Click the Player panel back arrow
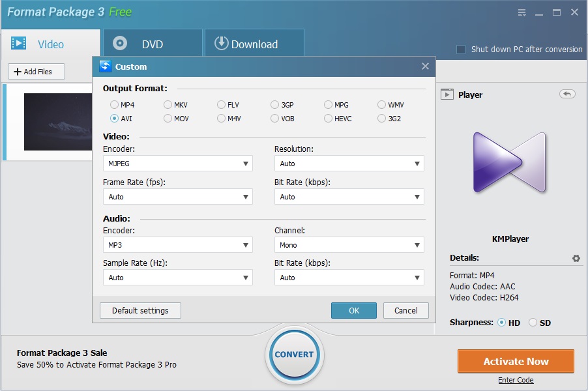 click(x=567, y=94)
